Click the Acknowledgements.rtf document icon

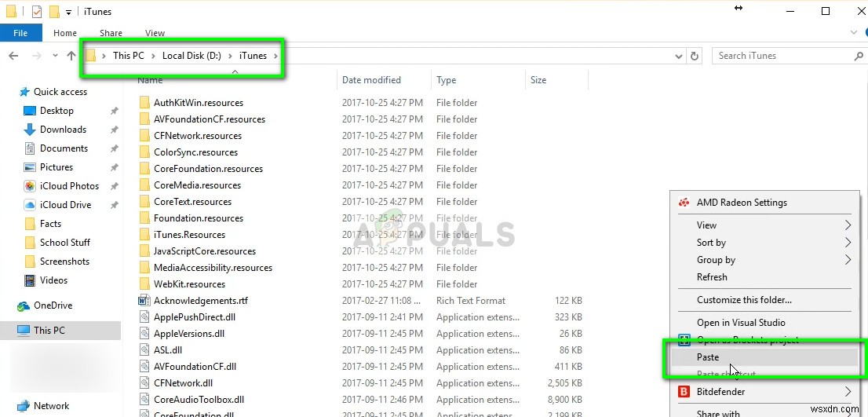coord(144,301)
